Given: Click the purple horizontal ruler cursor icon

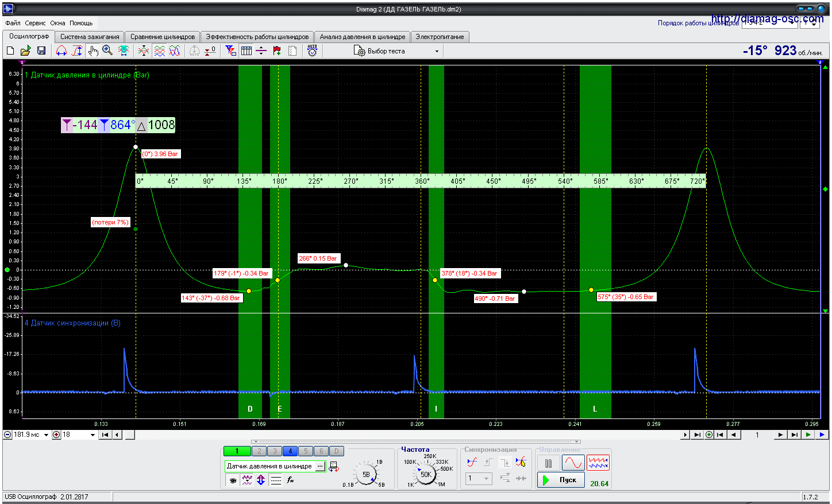Looking at the screenshot, I should click(261, 51).
